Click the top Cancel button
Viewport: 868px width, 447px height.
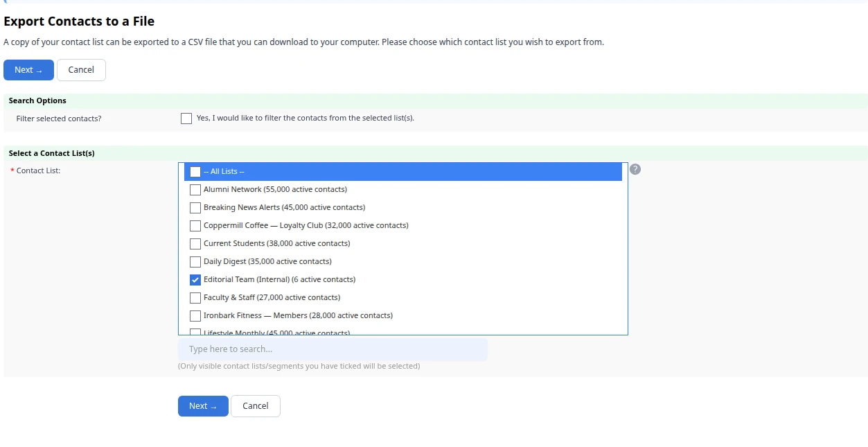81,70
